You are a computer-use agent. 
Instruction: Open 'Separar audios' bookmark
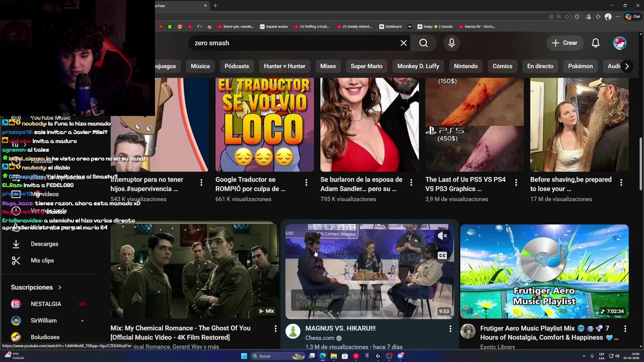click(274, 27)
